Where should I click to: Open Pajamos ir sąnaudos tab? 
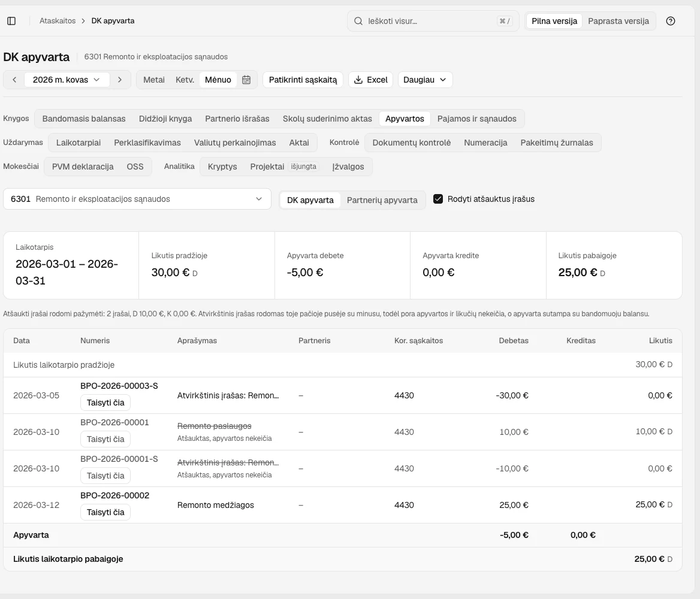[477, 119]
